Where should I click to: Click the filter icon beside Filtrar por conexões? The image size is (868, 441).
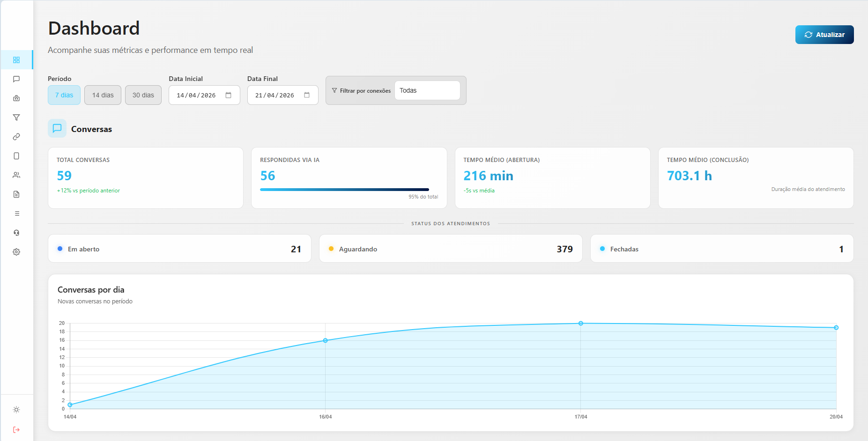334,90
